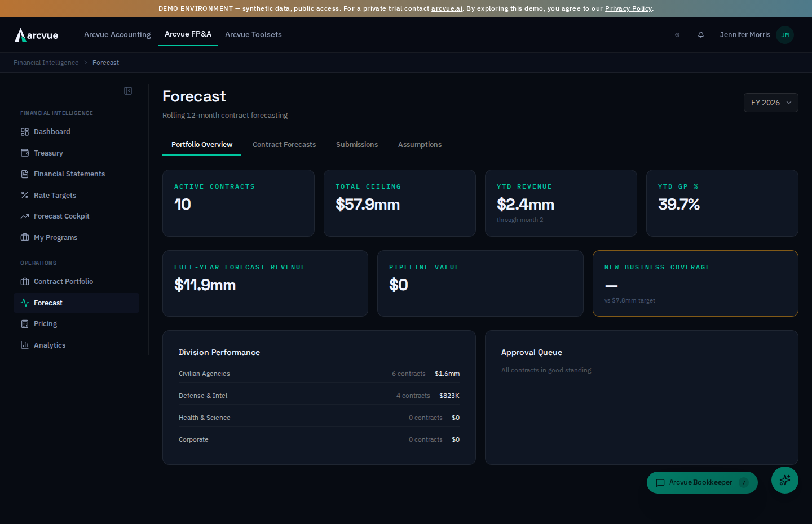Click the Financial Intelligence breadcrumb
The height and width of the screenshot is (524, 812).
click(46, 63)
